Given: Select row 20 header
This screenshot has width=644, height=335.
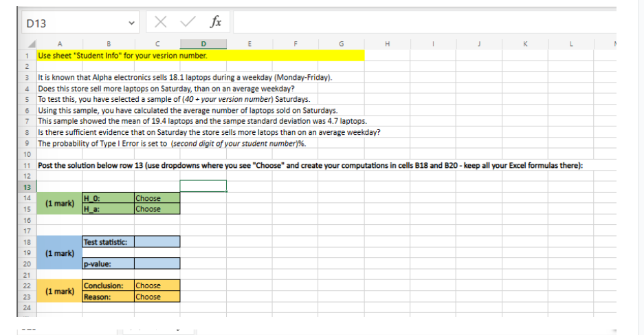Looking at the screenshot, I should point(27,264).
